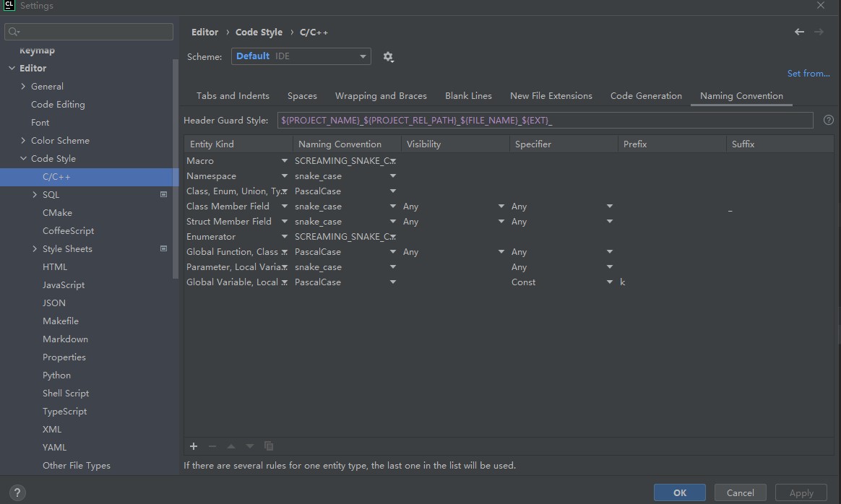Collapse the Editor tree section

pyautogui.click(x=12, y=68)
